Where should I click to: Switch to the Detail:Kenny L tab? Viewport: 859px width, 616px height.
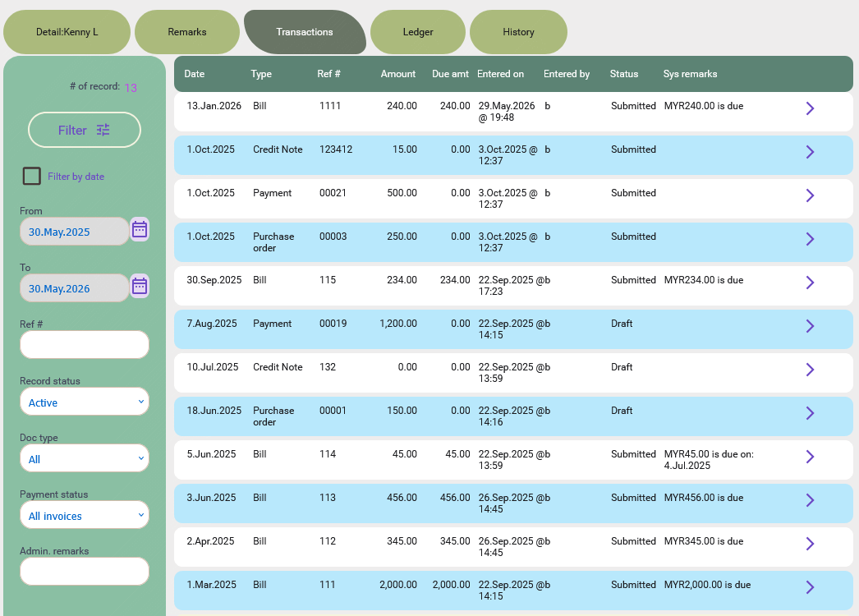point(67,32)
